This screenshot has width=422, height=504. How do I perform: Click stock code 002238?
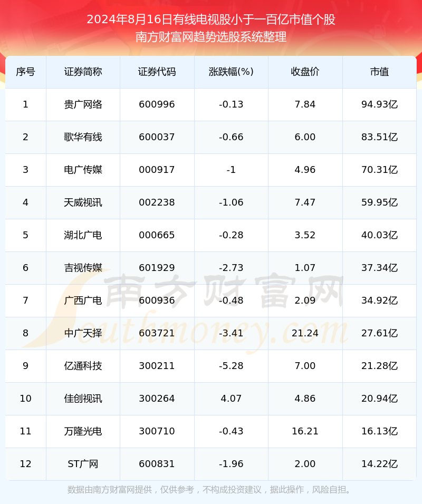tap(157, 202)
